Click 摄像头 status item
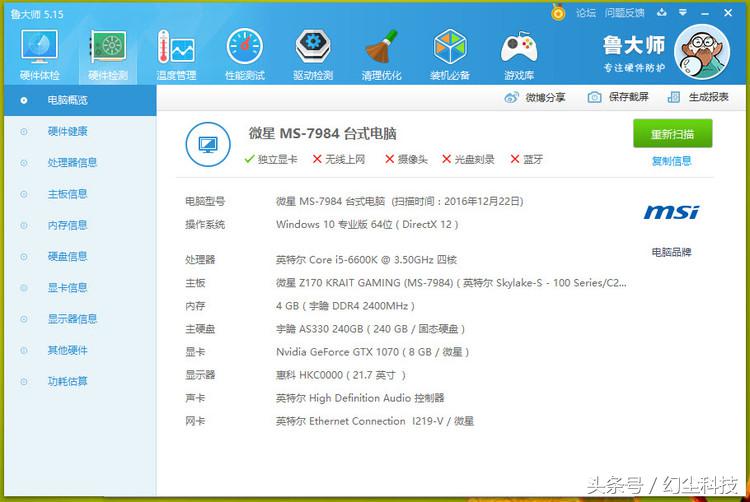This screenshot has width=750, height=502. coord(406,159)
